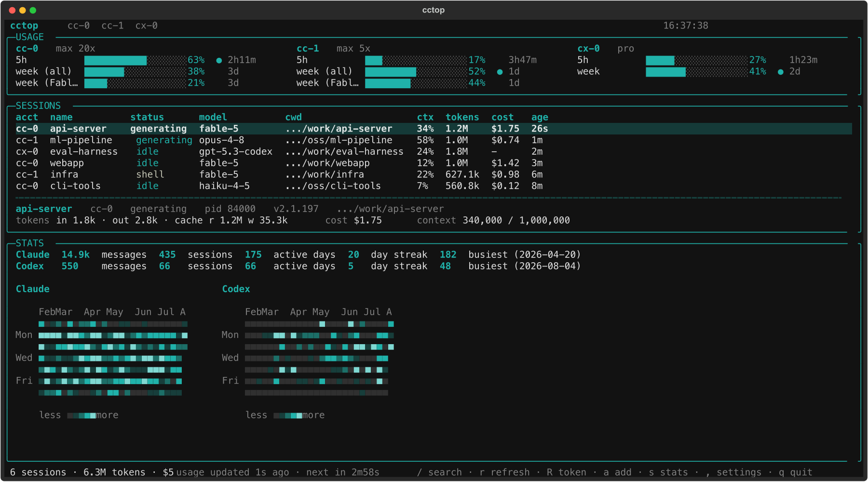This screenshot has height=482, width=868.
Task: Click the reset indicator dot beside 2h11m
Action: [x=219, y=60]
